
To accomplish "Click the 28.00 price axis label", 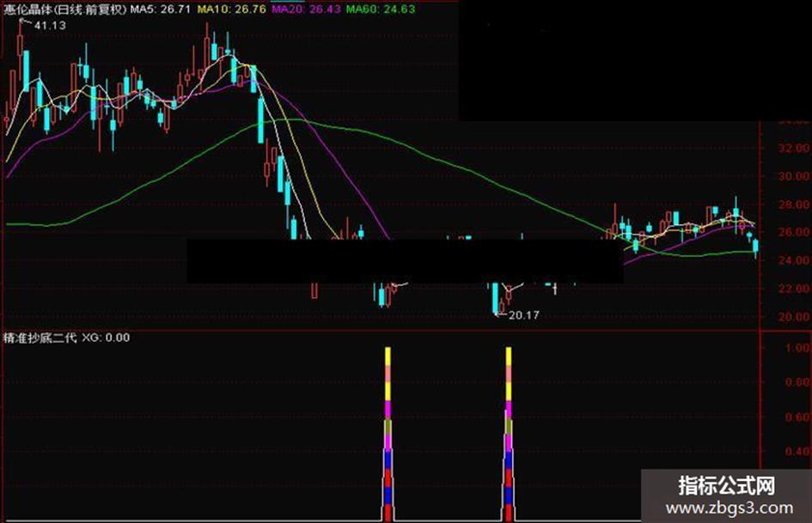I will tap(794, 204).
